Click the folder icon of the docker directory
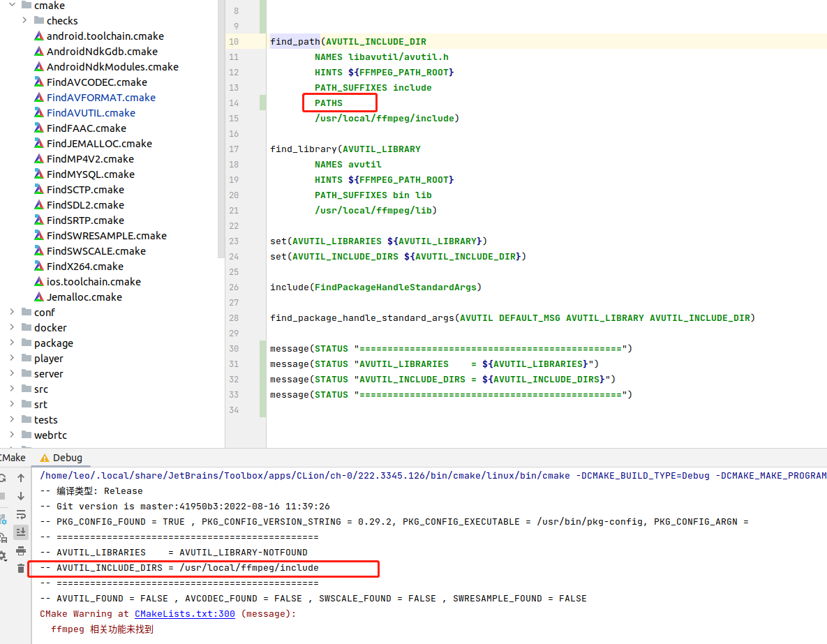The width and height of the screenshot is (827, 644). click(x=27, y=327)
